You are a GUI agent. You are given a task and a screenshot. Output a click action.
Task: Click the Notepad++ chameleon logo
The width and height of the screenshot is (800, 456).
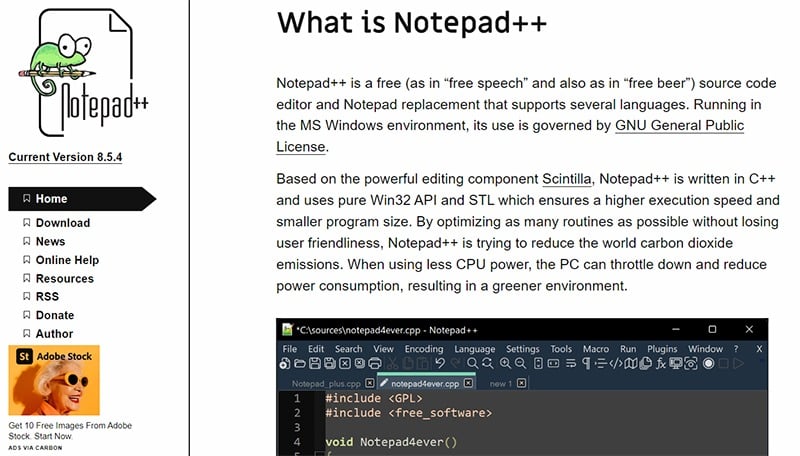pos(84,72)
